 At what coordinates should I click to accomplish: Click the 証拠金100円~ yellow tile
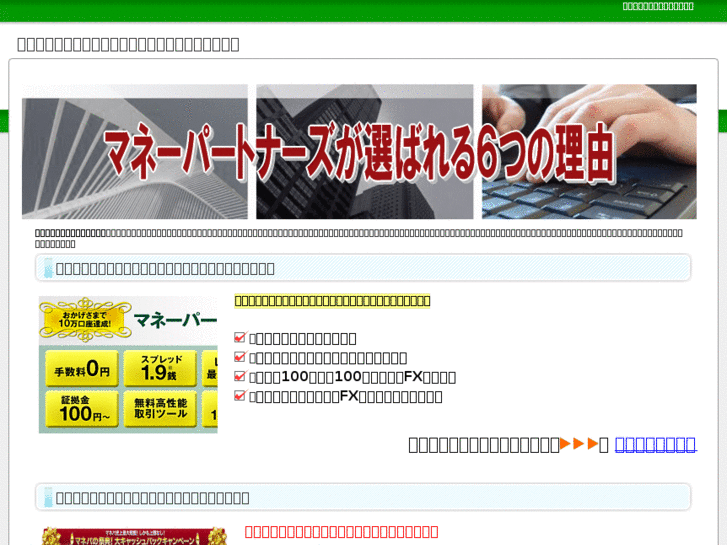82,409
